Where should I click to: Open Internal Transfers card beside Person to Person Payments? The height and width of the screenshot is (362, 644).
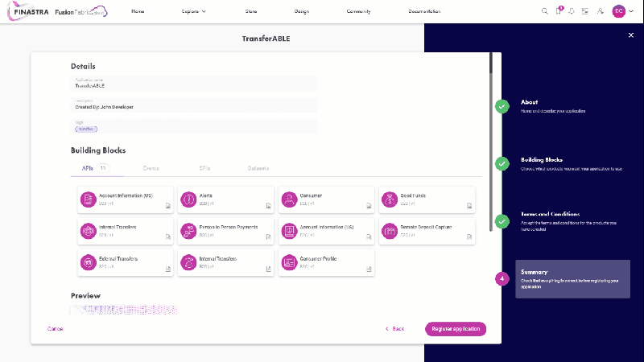point(126,231)
